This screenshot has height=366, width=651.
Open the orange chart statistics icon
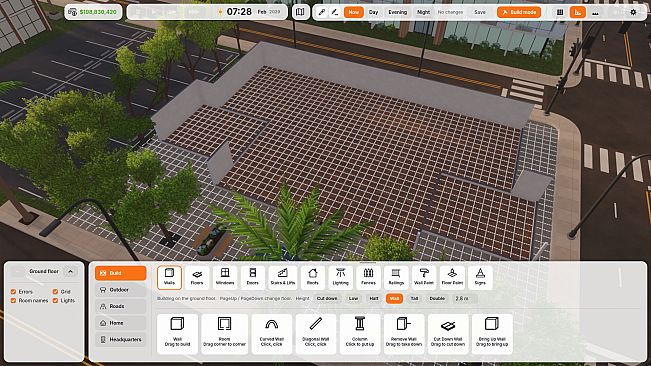(578, 12)
